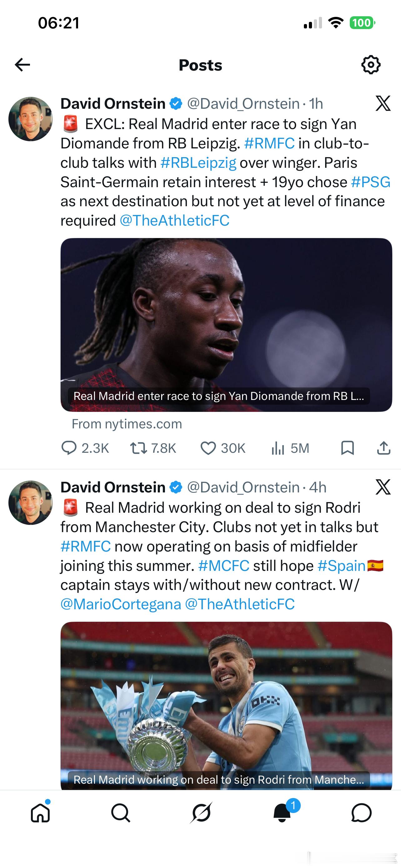Repost the Yan Diomande transfer post
The width and height of the screenshot is (401, 868).
(153, 448)
